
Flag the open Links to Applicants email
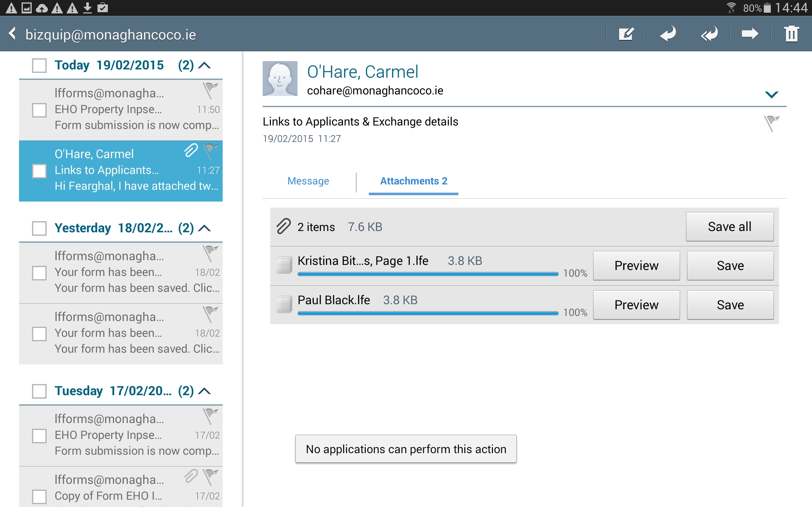(x=771, y=123)
